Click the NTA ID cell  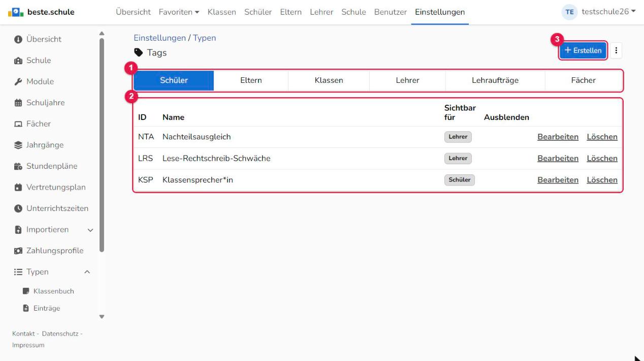click(x=146, y=137)
